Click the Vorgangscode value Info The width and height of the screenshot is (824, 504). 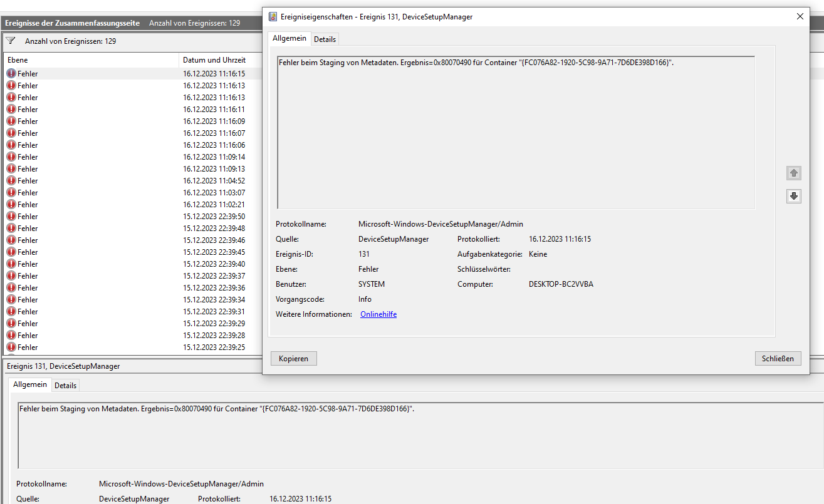point(365,299)
